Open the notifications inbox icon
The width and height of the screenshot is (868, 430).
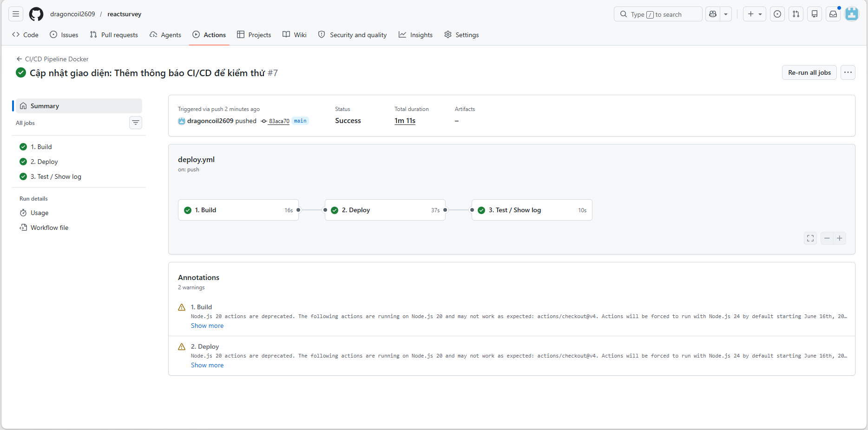(833, 14)
